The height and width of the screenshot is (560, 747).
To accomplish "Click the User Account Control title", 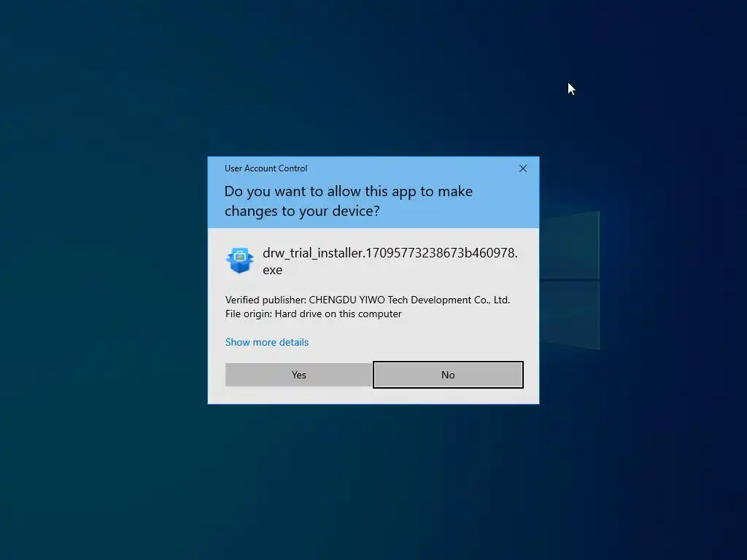I will pyautogui.click(x=266, y=168).
